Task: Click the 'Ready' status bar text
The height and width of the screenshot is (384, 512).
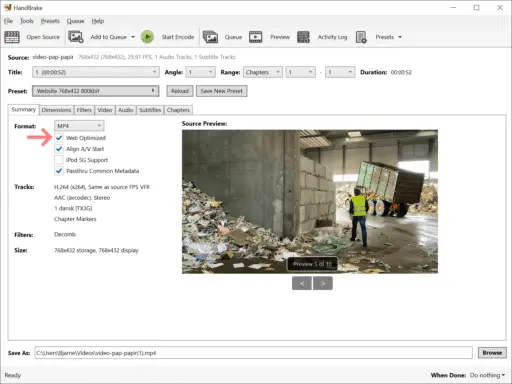Action: coord(13,375)
